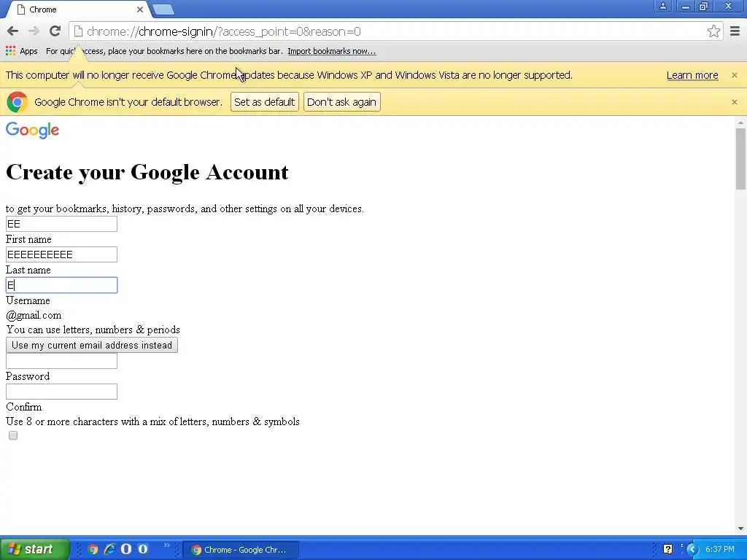Click the Create your Google Account heading
This screenshot has height=560, width=747.
tap(147, 172)
